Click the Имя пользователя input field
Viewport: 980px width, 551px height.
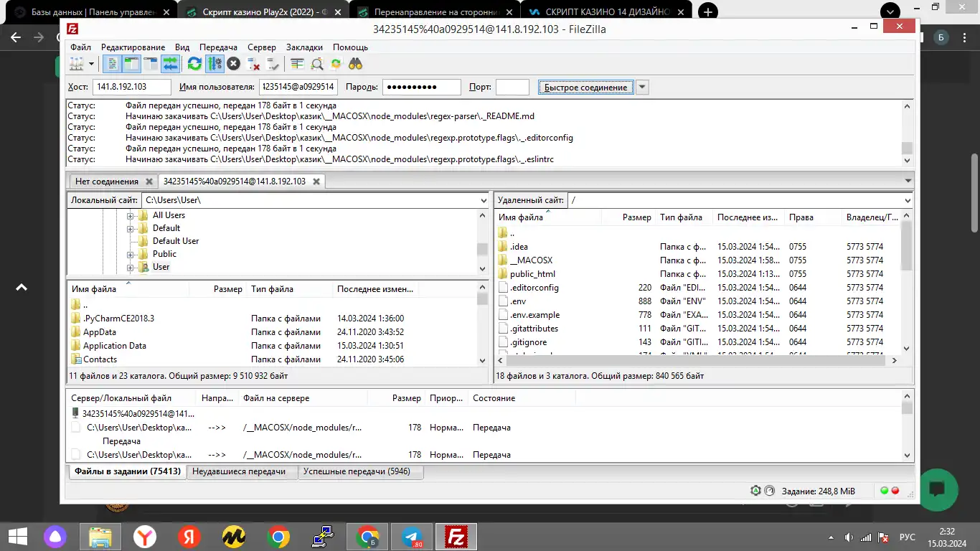click(298, 87)
